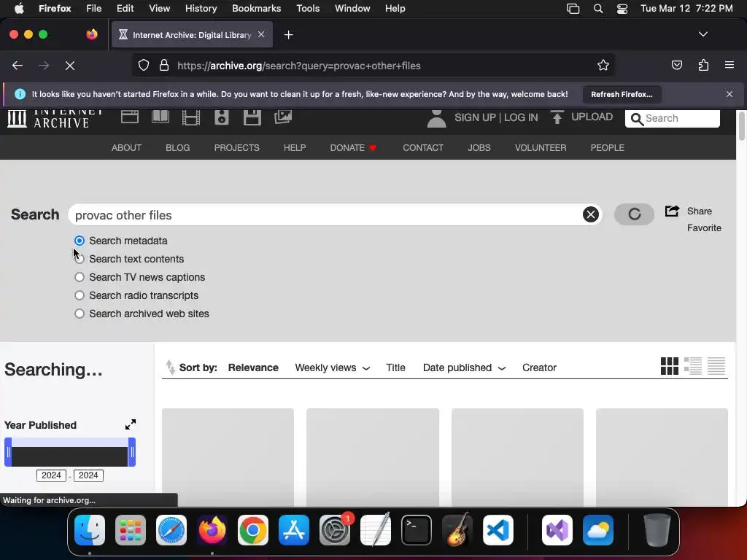Open Firefox File menu
Viewport: 747px width, 560px height.
coord(94,8)
